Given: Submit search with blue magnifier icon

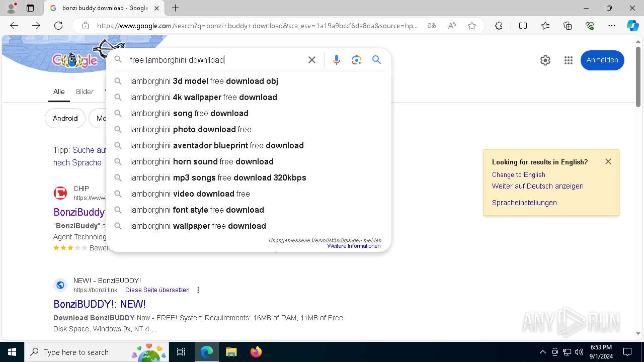Looking at the screenshot, I should [x=376, y=60].
